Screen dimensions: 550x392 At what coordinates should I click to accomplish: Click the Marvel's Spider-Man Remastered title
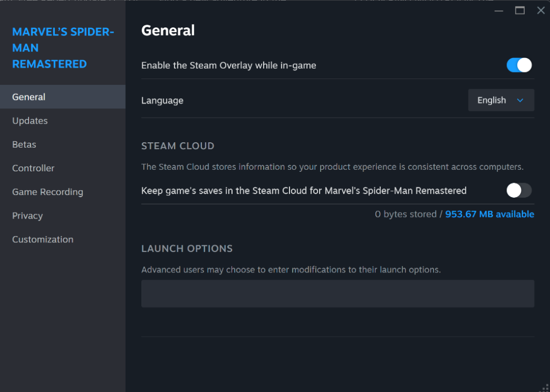click(x=63, y=47)
